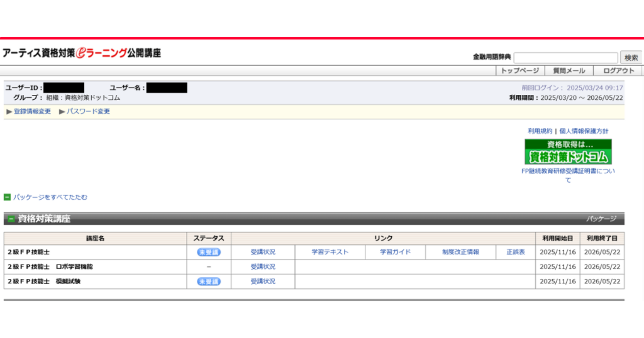Collapse the 資格対策講座 section with green minus icon
The image size is (644, 338).
[x=11, y=219]
